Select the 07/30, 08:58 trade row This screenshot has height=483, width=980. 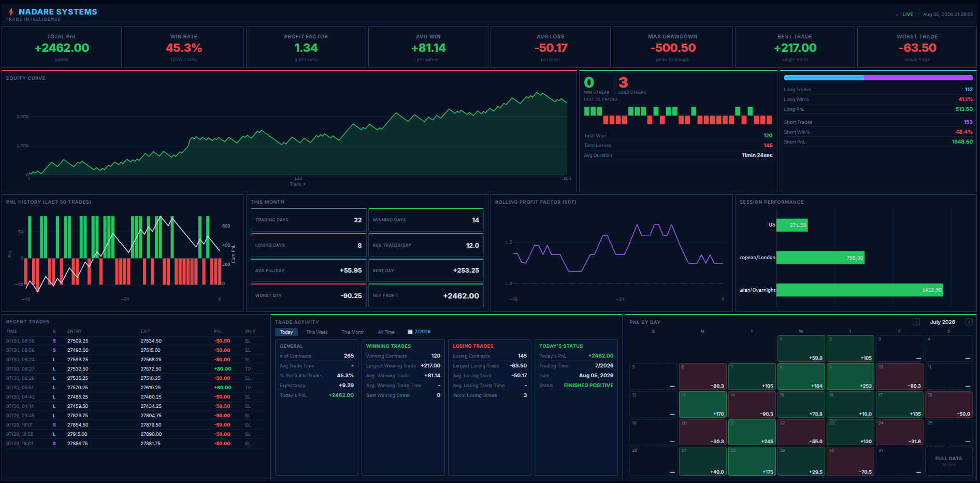pyautogui.click(x=135, y=341)
